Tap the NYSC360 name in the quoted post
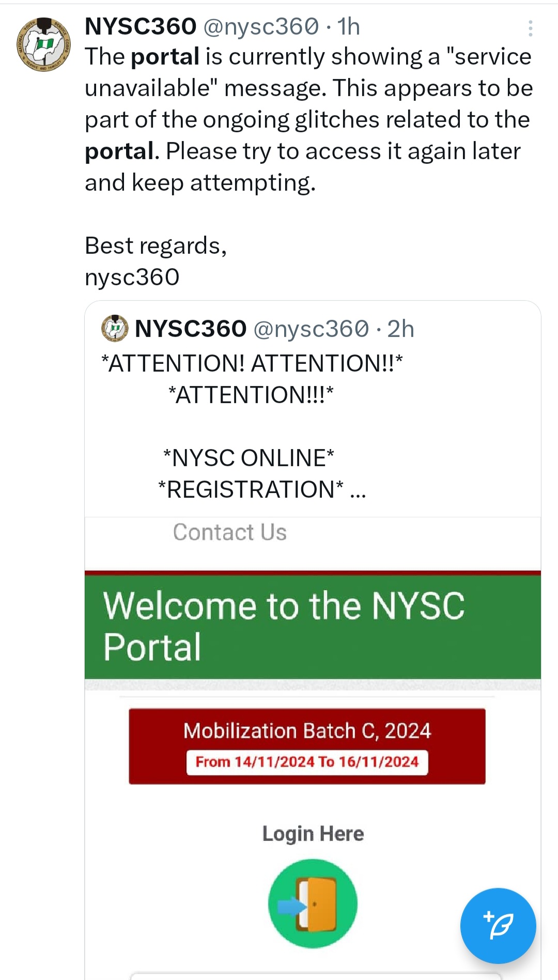 click(x=191, y=329)
